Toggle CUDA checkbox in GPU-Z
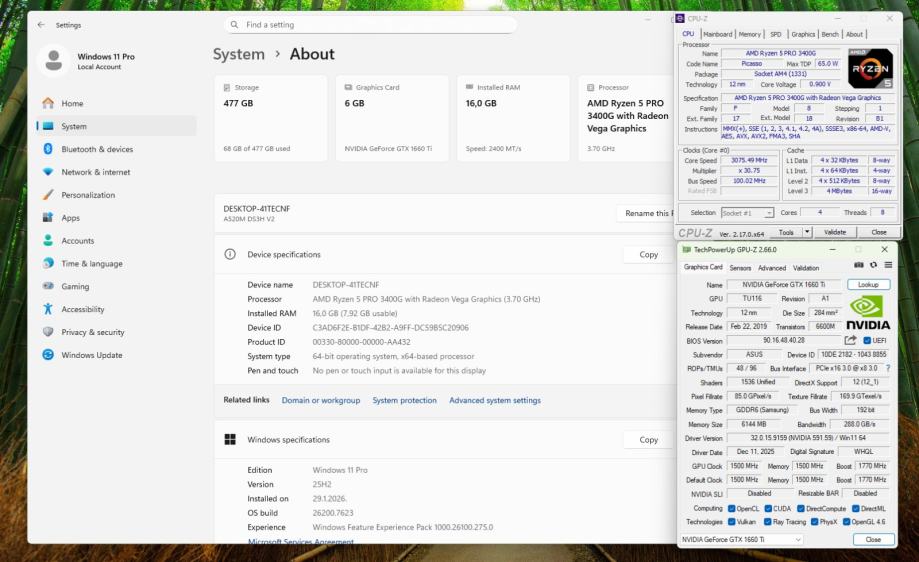 click(x=768, y=509)
